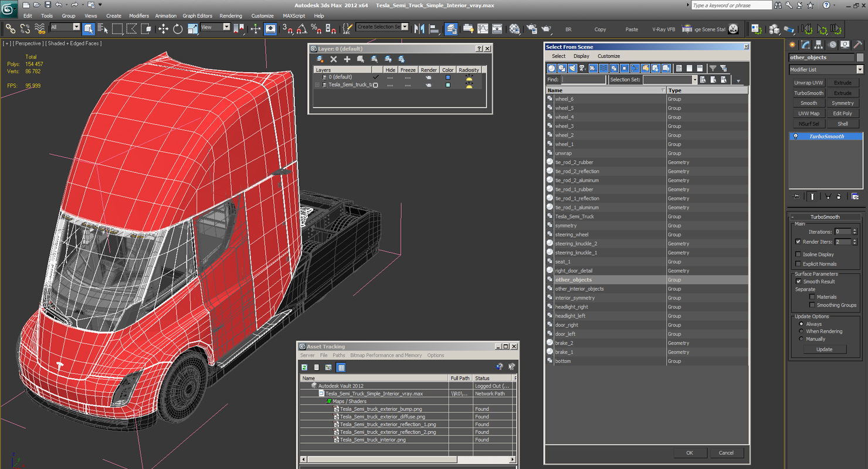This screenshot has height=469, width=868.
Task: Open the Curve Editor icon
Action: [483, 28]
